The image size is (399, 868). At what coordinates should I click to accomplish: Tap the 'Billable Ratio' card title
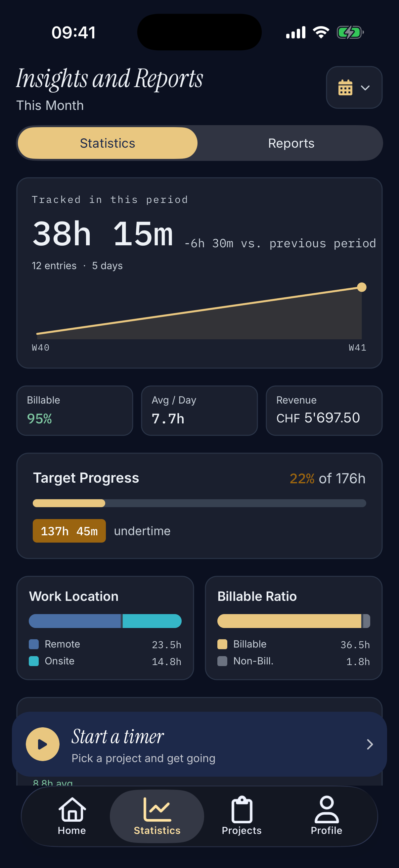click(257, 597)
